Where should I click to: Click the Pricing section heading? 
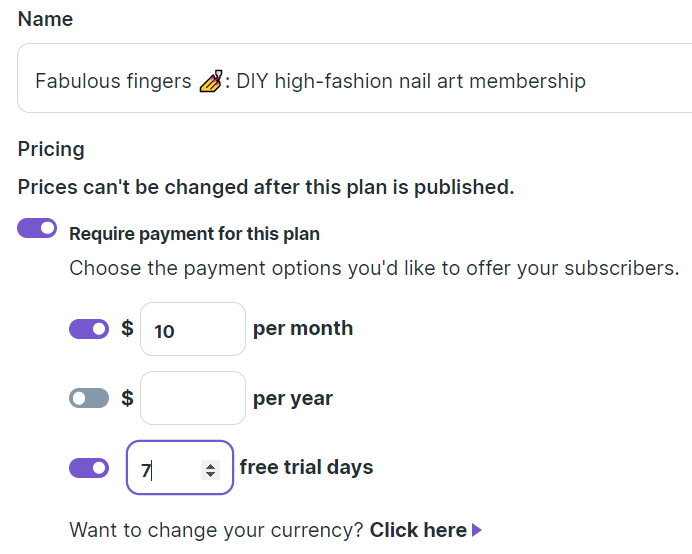(x=51, y=149)
